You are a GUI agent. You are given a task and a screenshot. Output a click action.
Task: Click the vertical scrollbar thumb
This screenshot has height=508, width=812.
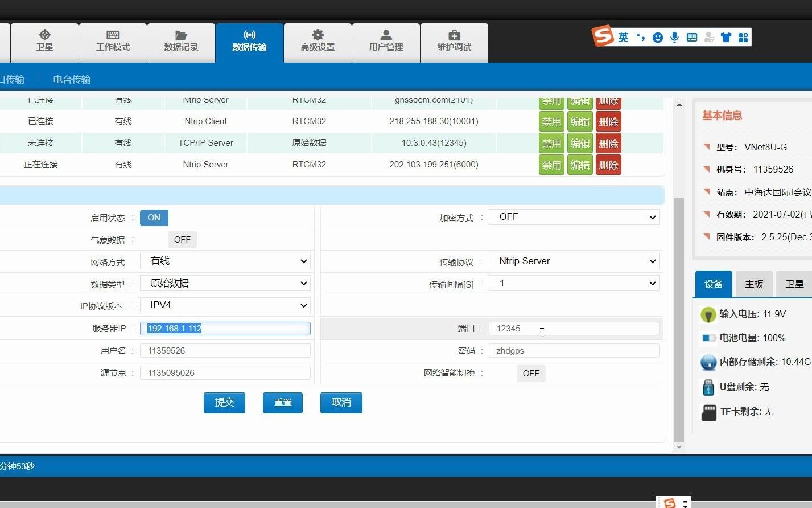click(679, 319)
